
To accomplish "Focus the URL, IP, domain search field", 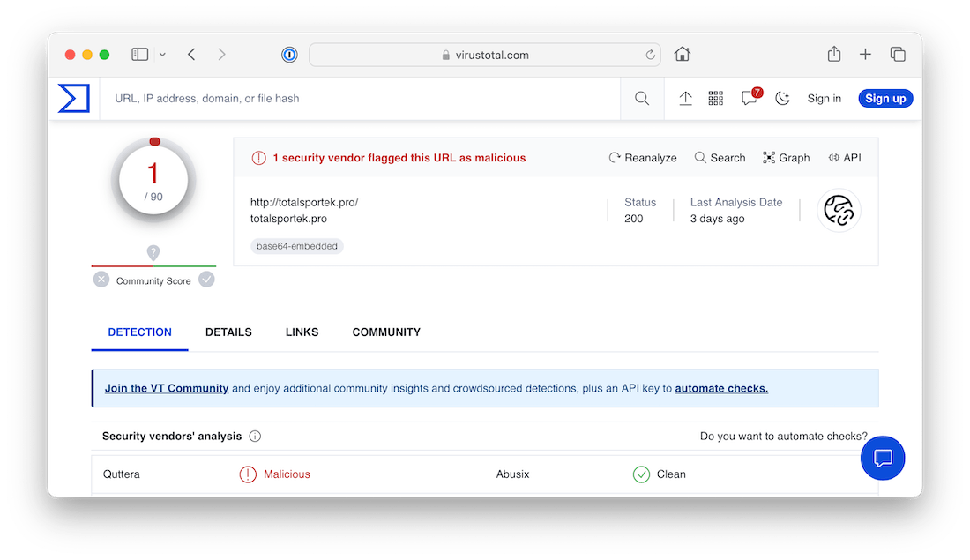I will click(360, 99).
